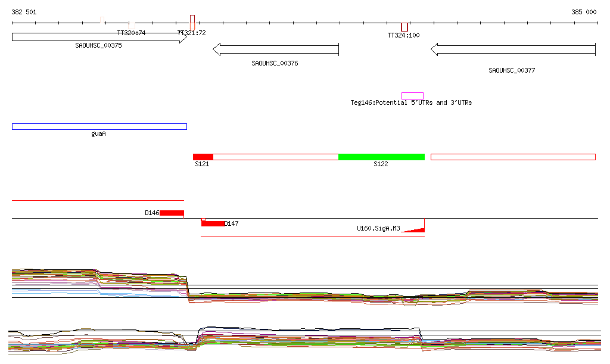Click the solid red S121 segment

coord(203,157)
